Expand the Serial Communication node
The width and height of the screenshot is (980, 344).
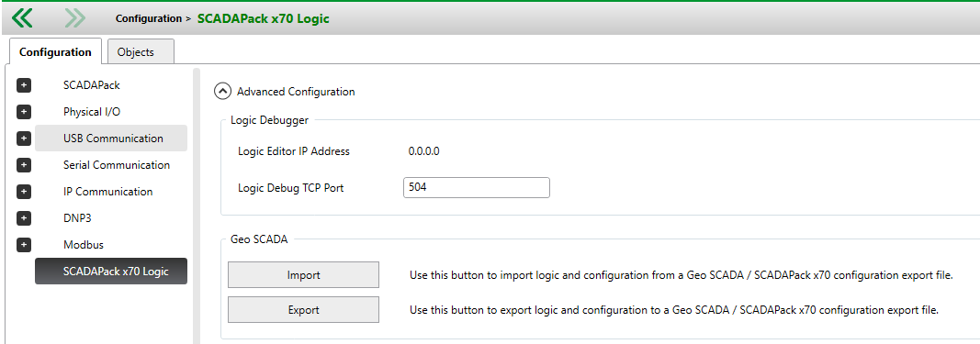[x=23, y=165]
